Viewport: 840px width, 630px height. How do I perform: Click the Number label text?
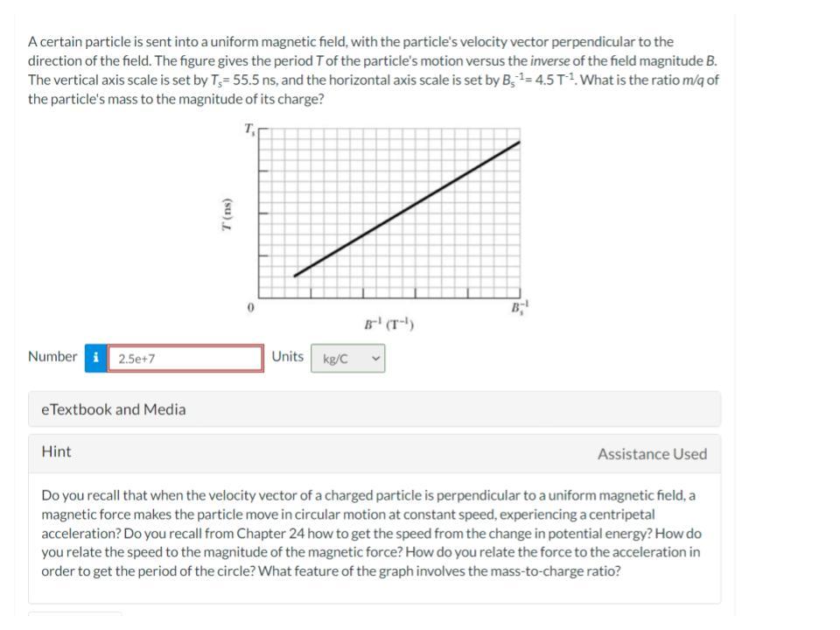point(55,356)
